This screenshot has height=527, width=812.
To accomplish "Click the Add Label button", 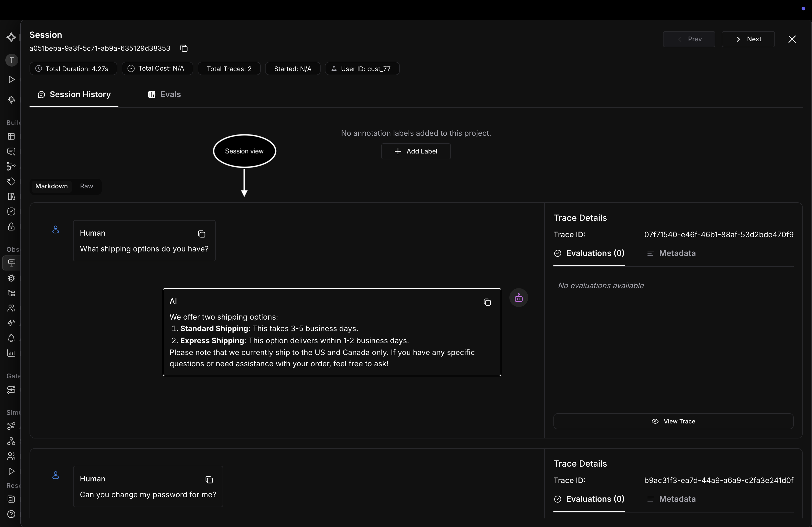I will coord(416,151).
